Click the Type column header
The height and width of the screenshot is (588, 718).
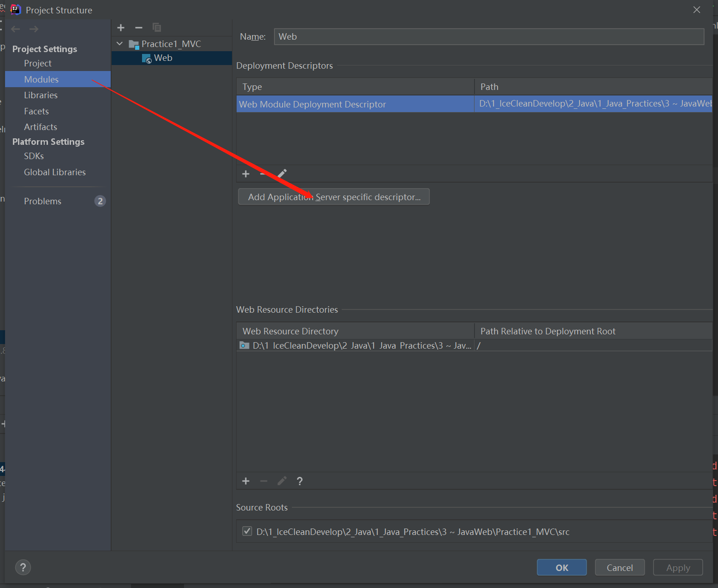pyautogui.click(x=356, y=87)
